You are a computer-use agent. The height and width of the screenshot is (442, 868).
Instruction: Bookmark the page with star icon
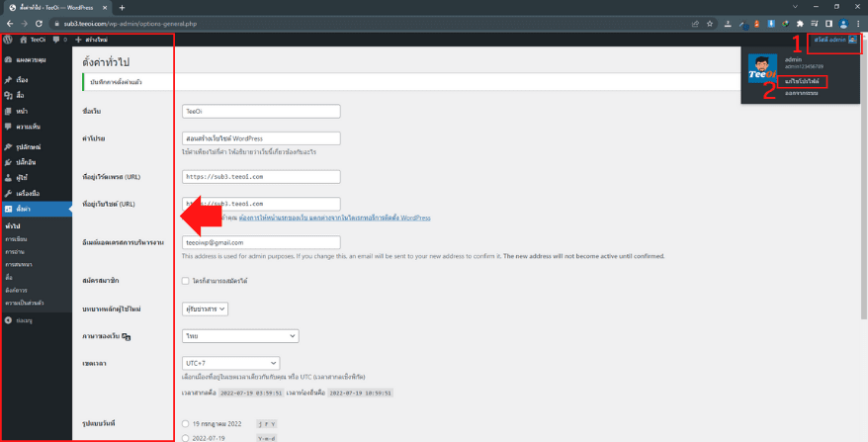[710, 24]
